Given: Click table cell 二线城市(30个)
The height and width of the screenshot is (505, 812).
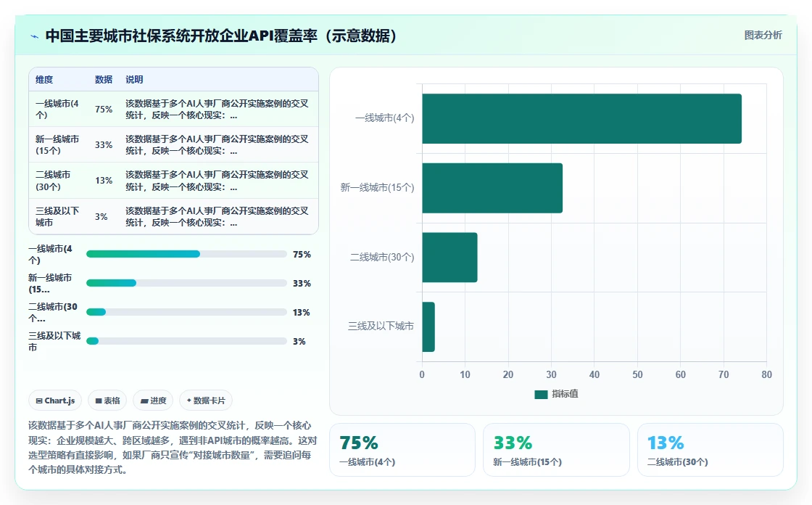Looking at the screenshot, I should (x=53, y=181).
